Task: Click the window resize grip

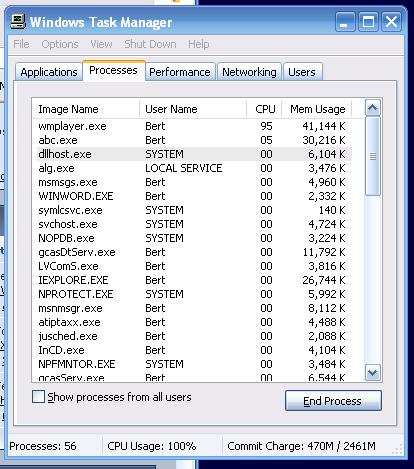Action: click(397, 449)
